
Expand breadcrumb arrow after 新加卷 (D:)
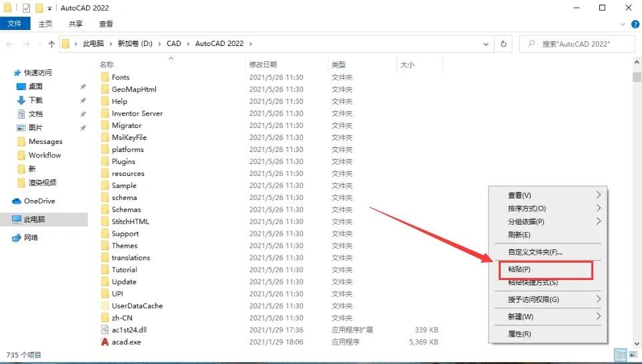click(159, 44)
